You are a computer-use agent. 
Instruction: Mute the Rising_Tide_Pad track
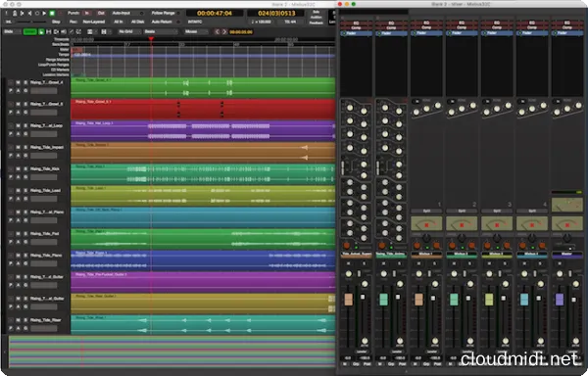pyautogui.click(x=18, y=234)
